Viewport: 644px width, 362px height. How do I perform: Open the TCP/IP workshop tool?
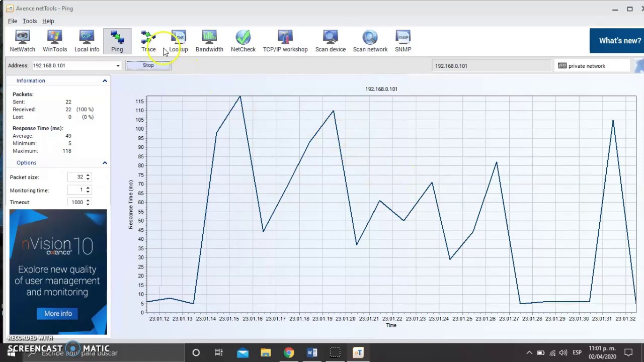click(285, 41)
